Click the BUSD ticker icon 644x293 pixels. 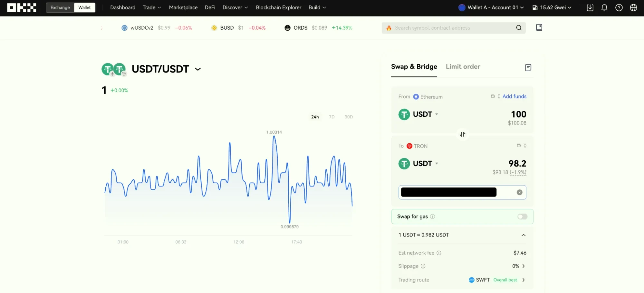pyautogui.click(x=214, y=28)
